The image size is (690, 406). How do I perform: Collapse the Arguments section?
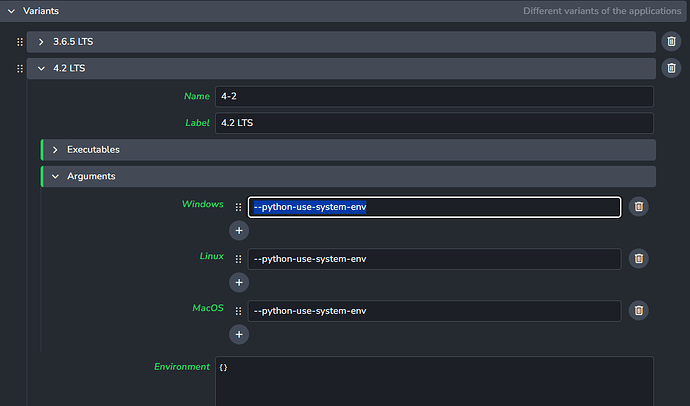(x=55, y=176)
